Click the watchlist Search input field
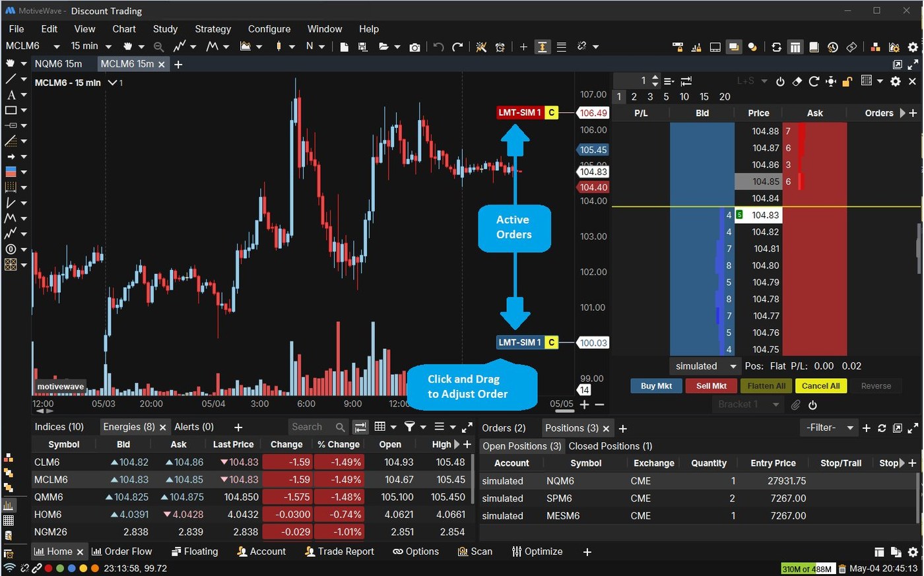The image size is (924, 576). tap(317, 428)
